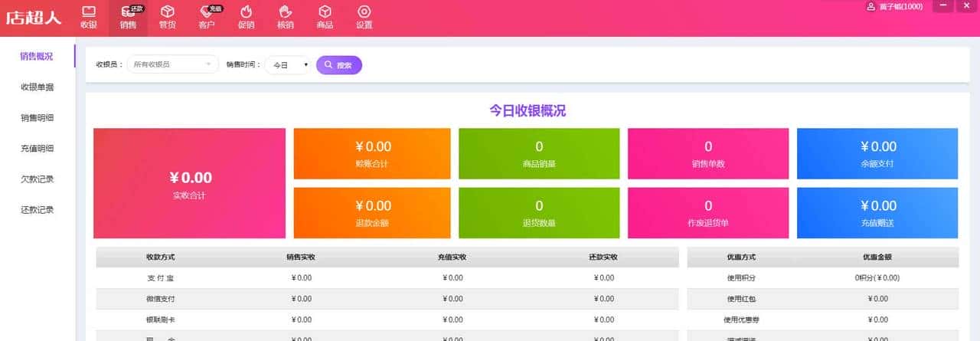Open the 收银 cashier module
This screenshot has width=980, height=341.
(x=89, y=17)
